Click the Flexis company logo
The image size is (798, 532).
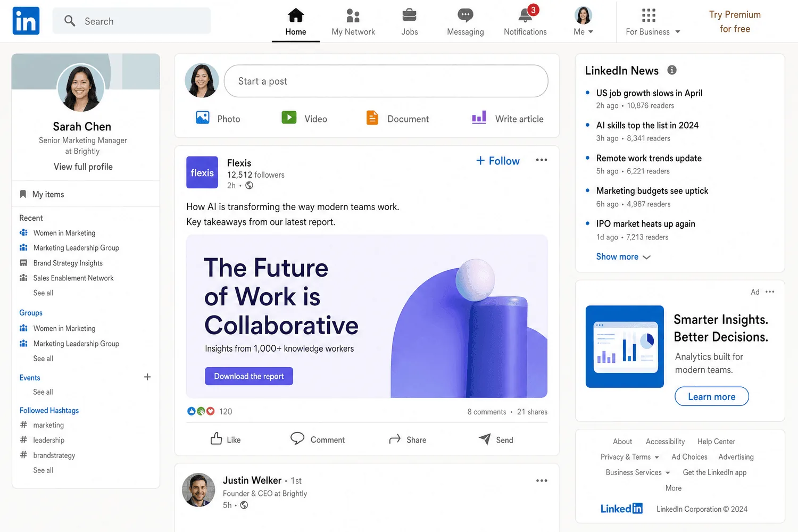point(202,172)
